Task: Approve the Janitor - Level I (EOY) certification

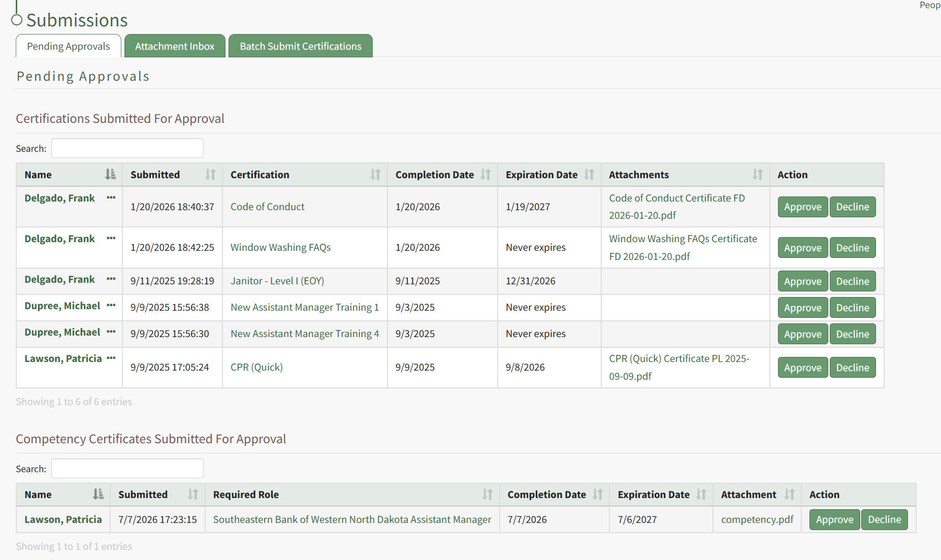Action: pyautogui.click(x=803, y=281)
